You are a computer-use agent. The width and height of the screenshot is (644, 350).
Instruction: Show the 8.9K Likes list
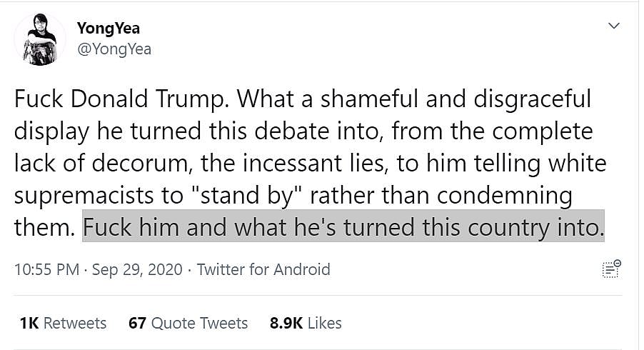306,323
